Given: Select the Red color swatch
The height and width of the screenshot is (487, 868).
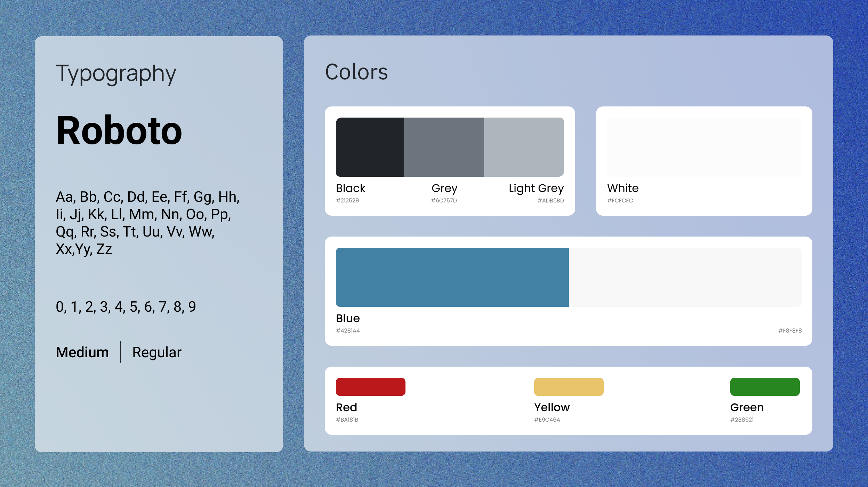Looking at the screenshot, I should click(x=371, y=387).
